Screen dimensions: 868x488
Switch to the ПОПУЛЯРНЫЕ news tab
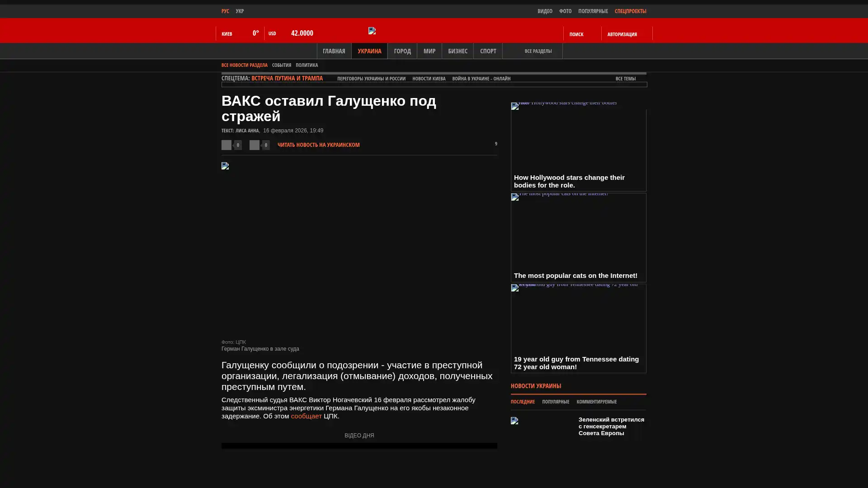pyautogui.click(x=555, y=402)
